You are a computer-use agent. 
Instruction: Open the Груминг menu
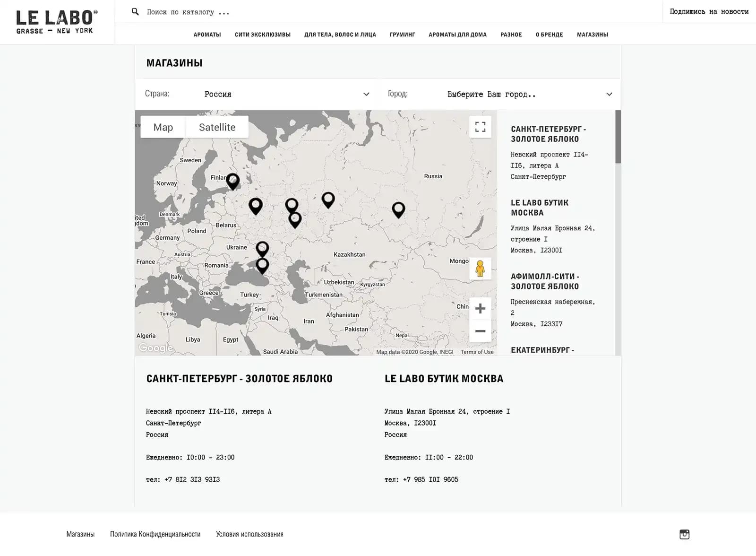pyautogui.click(x=403, y=35)
